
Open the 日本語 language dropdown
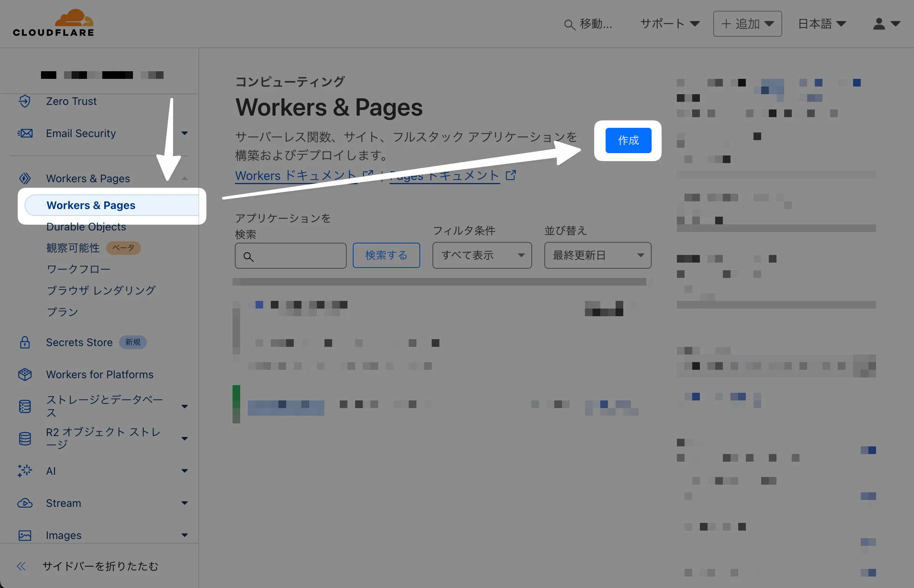pos(822,24)
